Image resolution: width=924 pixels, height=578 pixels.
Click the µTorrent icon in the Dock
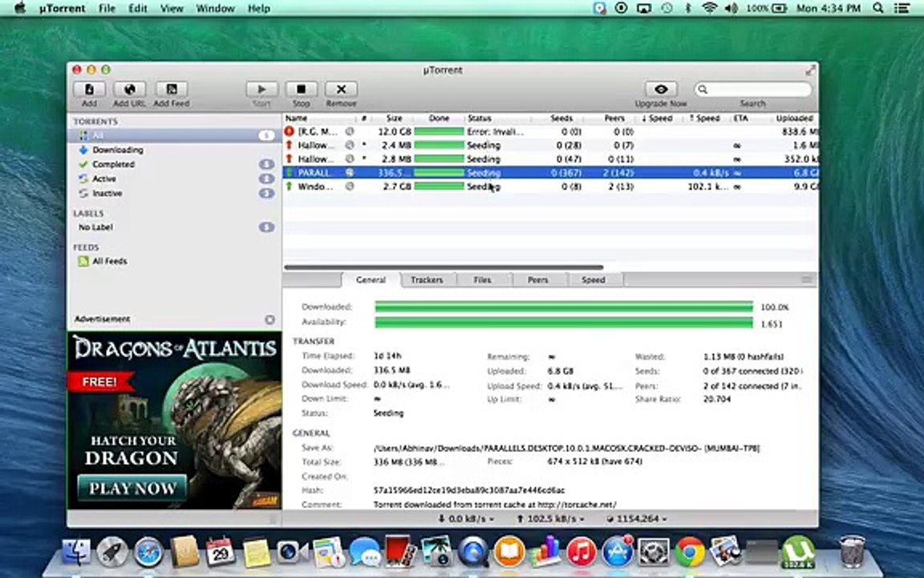[x=799, y=552]
